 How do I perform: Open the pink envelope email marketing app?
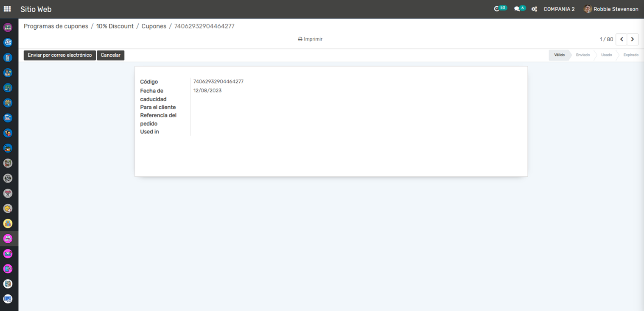point(8,254)
